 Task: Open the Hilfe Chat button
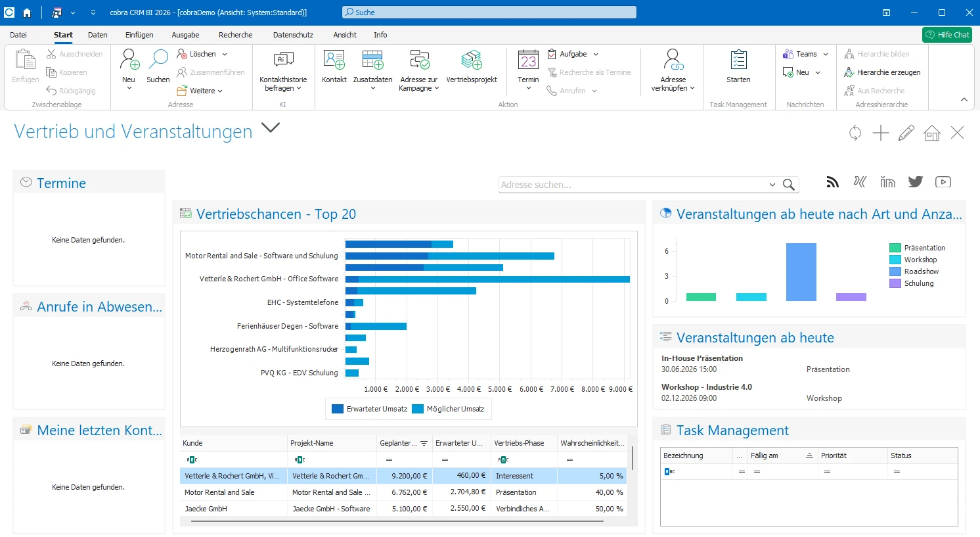click(x=947, y=35)
